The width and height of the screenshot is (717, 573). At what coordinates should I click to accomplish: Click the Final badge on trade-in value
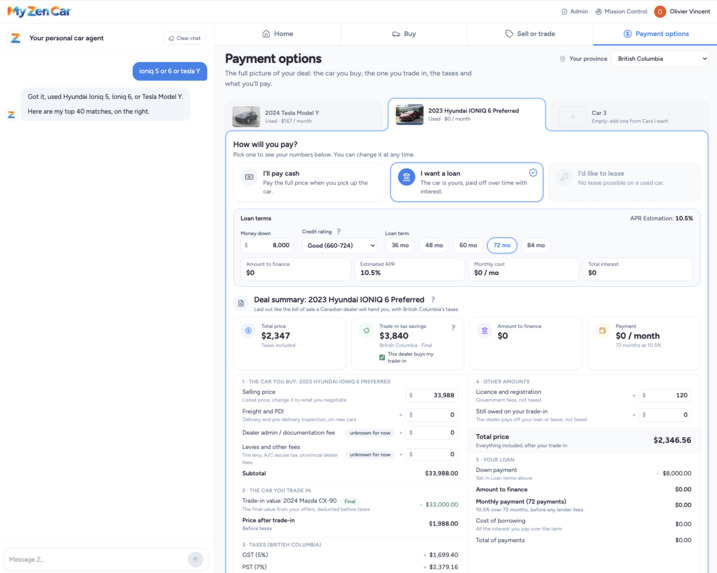coord(350,501)
